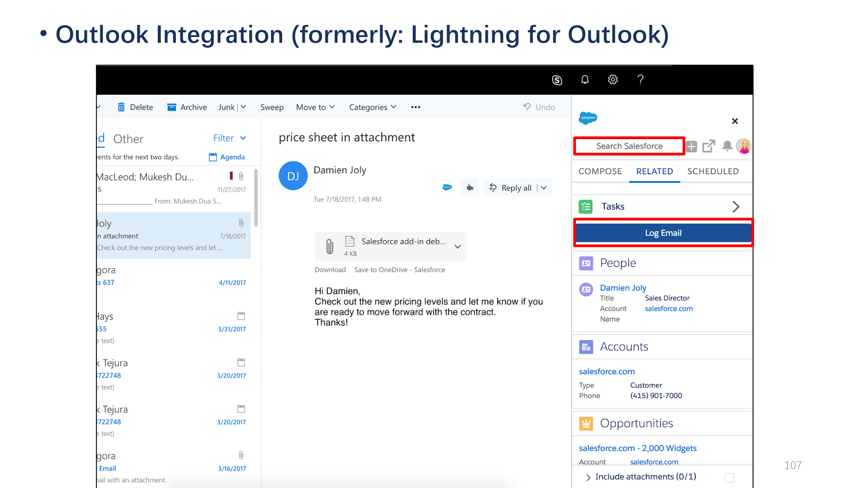The width and height of the screenshot is (868, 488).
Task: Click the like thumbs icon in email
Action: point(470,188)
